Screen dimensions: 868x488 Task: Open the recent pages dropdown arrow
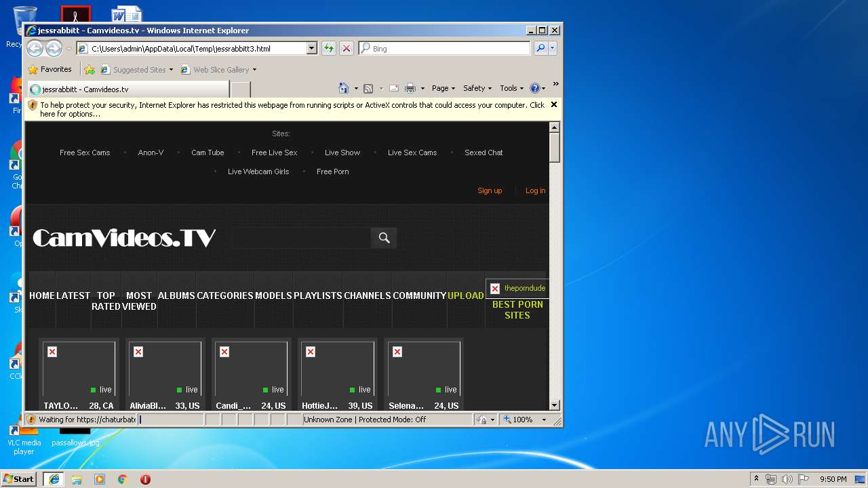click(x=68, y=49)
